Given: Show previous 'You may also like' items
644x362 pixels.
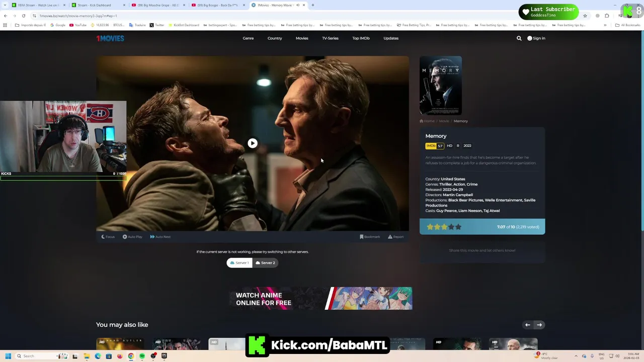Looking at the screenshot, I should [528, 325].
